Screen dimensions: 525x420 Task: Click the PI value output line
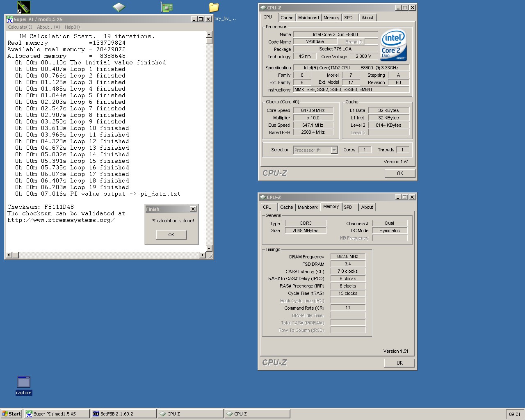[x=98, y=194]
